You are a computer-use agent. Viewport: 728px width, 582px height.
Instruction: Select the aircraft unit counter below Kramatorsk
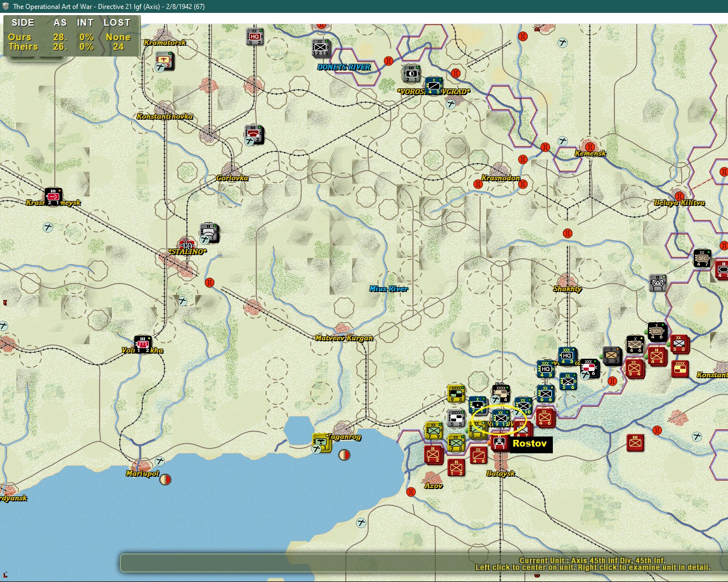pyautogui.click(x=165, y=60)
